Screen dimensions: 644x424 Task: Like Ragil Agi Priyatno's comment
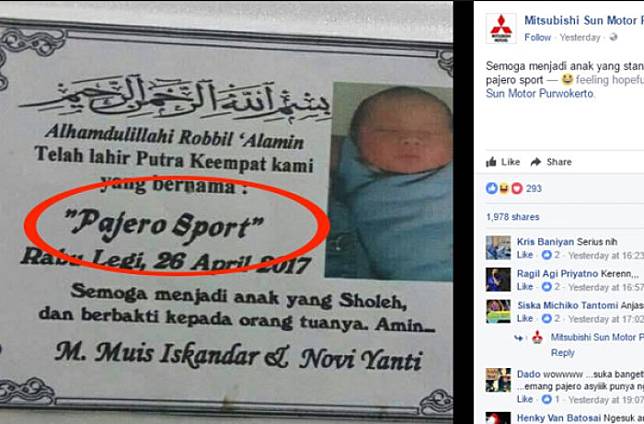[524, 287]
